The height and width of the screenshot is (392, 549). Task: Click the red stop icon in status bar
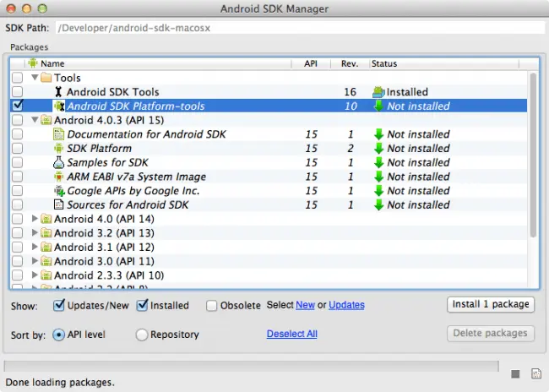coord(516,373)
